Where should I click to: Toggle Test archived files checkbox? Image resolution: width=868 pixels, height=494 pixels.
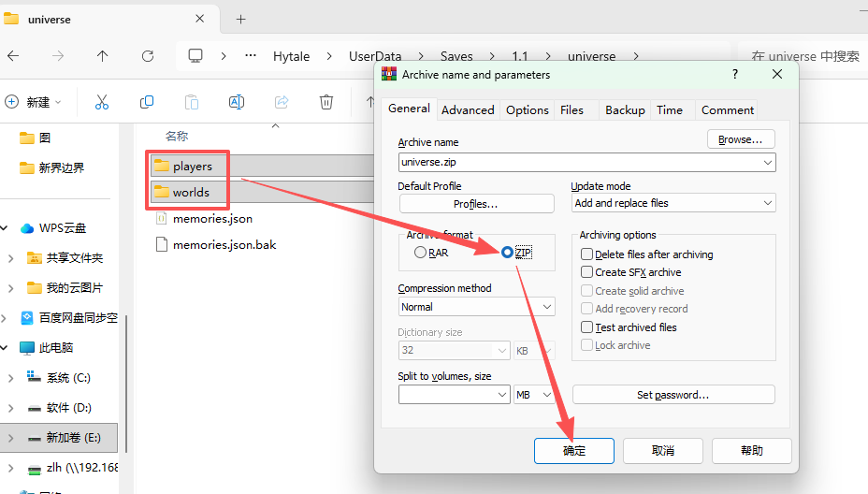[587, 327]
